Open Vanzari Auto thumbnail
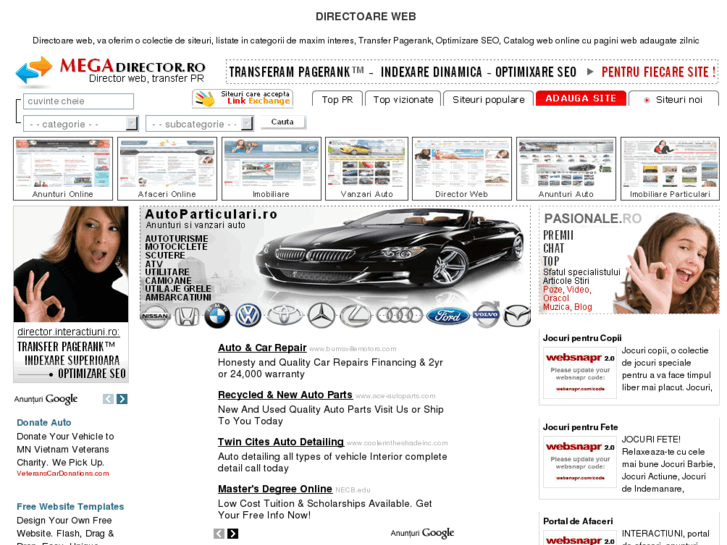 (x=367, y=168)
